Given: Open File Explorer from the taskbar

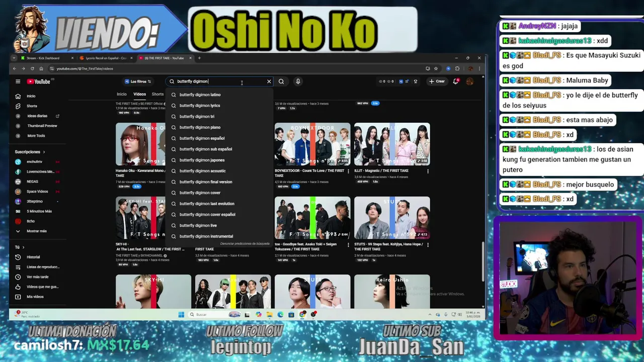Looking at the screenshot, I should pos(270,315).
